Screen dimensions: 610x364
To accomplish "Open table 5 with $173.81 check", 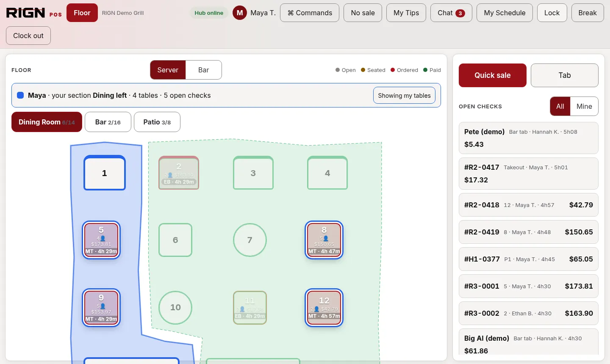I will pyautogui.click(x=101, y=240).
